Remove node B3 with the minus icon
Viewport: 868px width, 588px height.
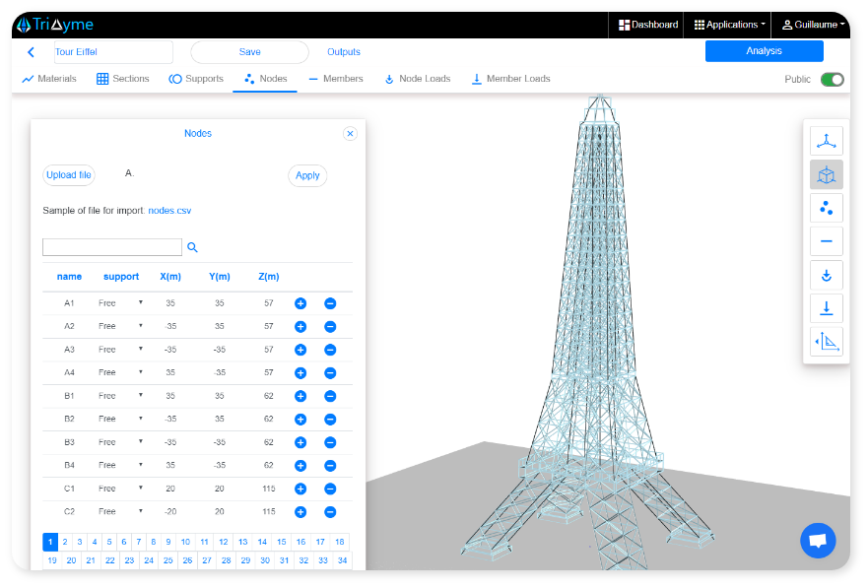[330, 442]
